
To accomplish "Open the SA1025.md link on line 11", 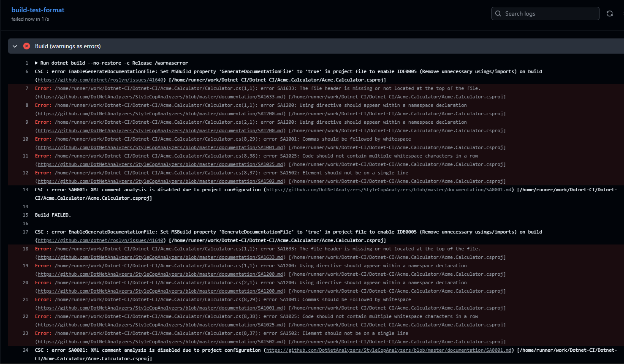I will point(160,164).
